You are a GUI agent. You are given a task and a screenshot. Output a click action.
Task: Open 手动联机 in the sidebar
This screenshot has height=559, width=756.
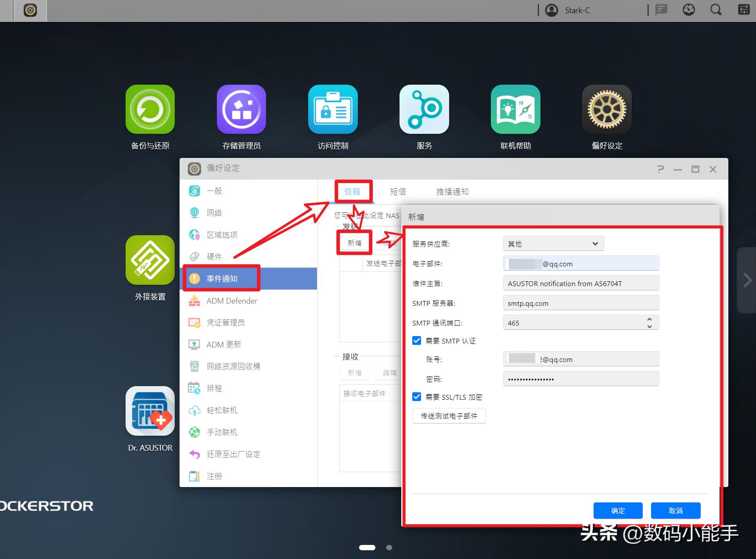pyautogui.click(x=248, y=432)
